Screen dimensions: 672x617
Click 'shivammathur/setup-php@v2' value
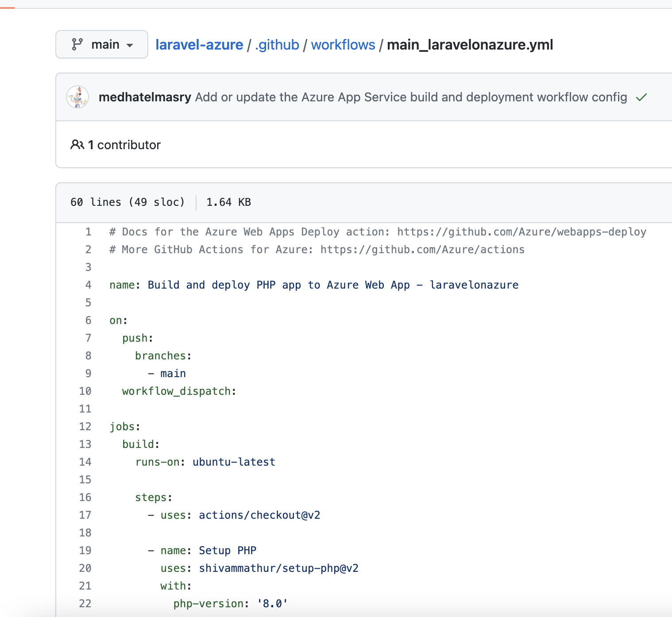(279, 568)
